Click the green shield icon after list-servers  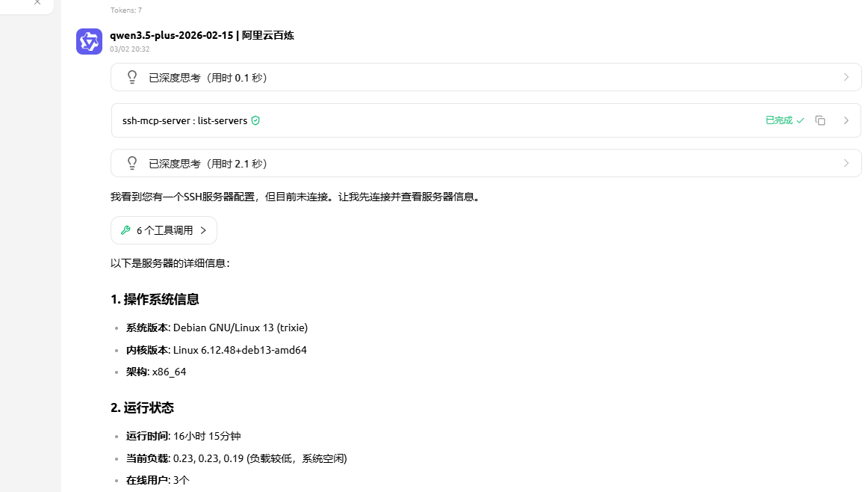(255, 120)
